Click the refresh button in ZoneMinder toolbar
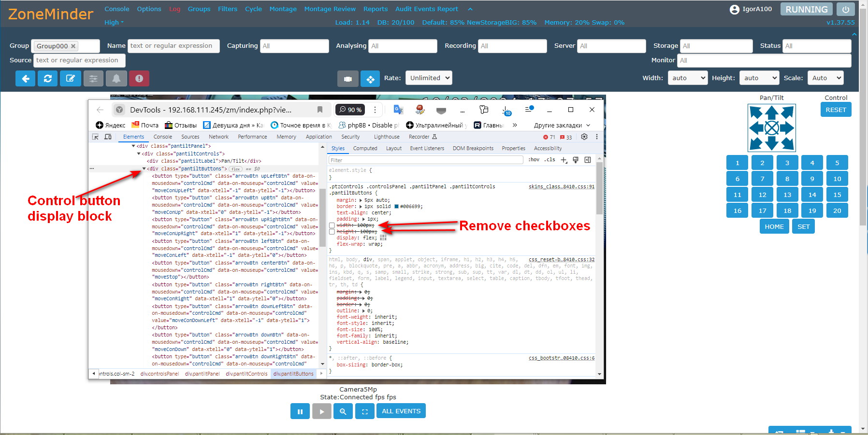Viewport: 868px width, 435px height. (47, 78)
